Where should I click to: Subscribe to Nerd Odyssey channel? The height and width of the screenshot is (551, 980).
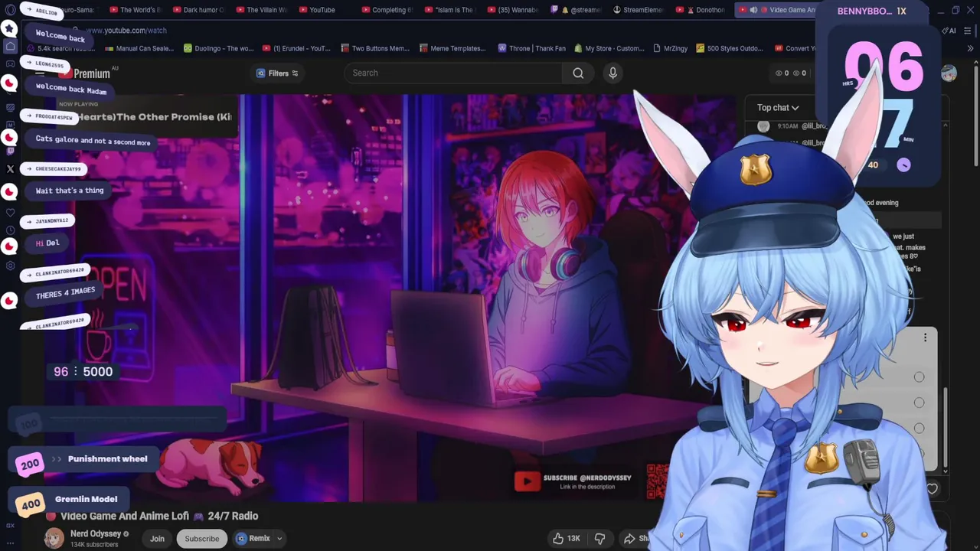tap(202, 539)
